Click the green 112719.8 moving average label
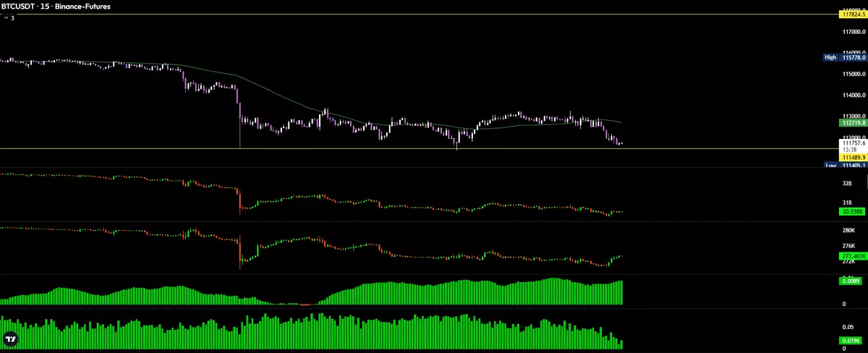This screenshot has height=353, width=868. [x=854, y=123]
